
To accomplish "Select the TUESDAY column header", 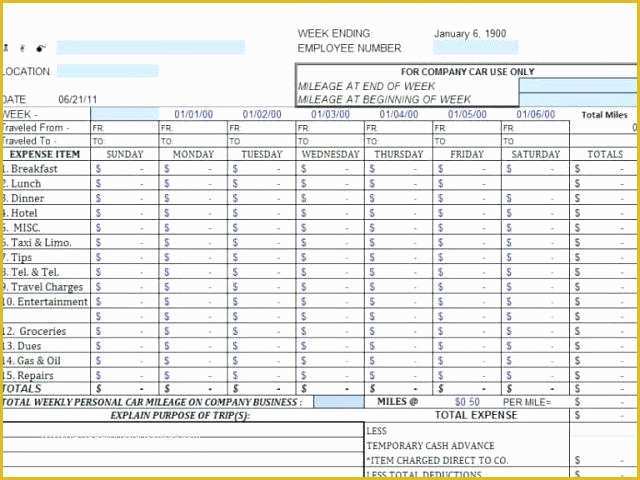I will point(262,154).
